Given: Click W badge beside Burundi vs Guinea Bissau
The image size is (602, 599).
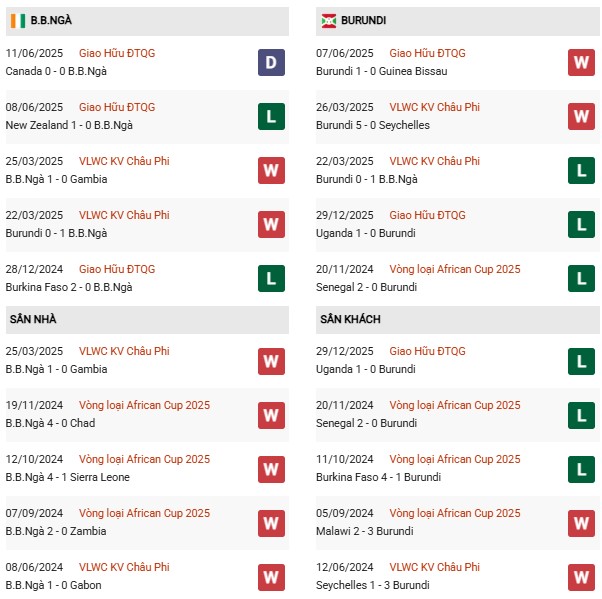Looking at the screenshot, I should [581, 62].
